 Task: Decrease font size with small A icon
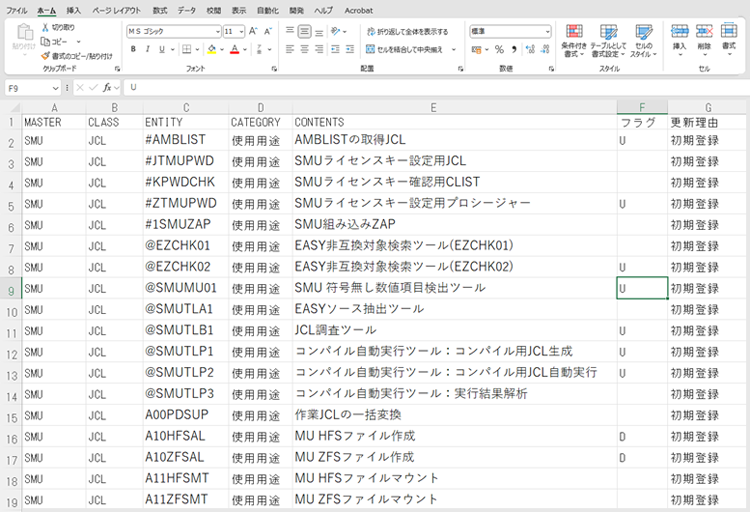pyautogui.click(x=268, y=31)
